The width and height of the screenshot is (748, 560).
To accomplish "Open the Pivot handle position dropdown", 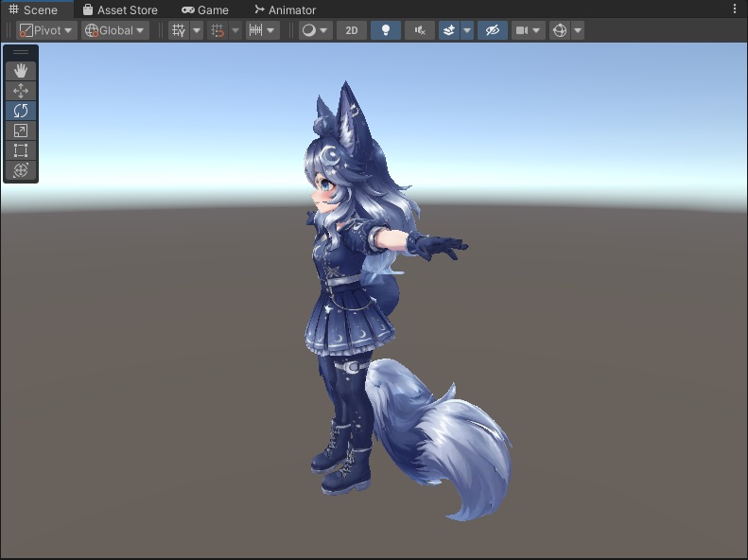I will point(46,30).
